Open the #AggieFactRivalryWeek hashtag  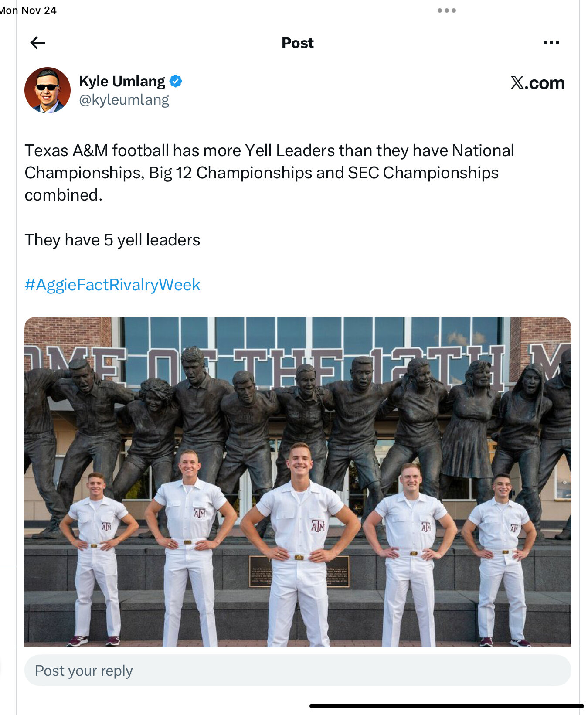(x=112, y=285)
